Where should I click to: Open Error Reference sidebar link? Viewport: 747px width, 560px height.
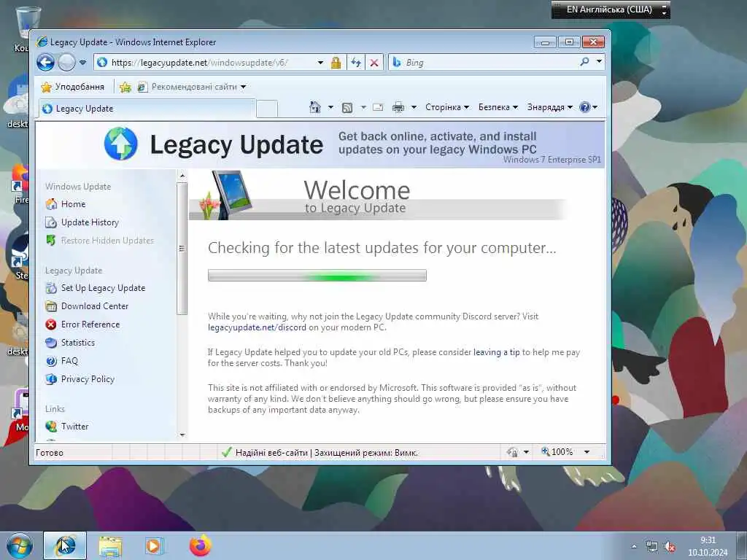click(90, 324)
